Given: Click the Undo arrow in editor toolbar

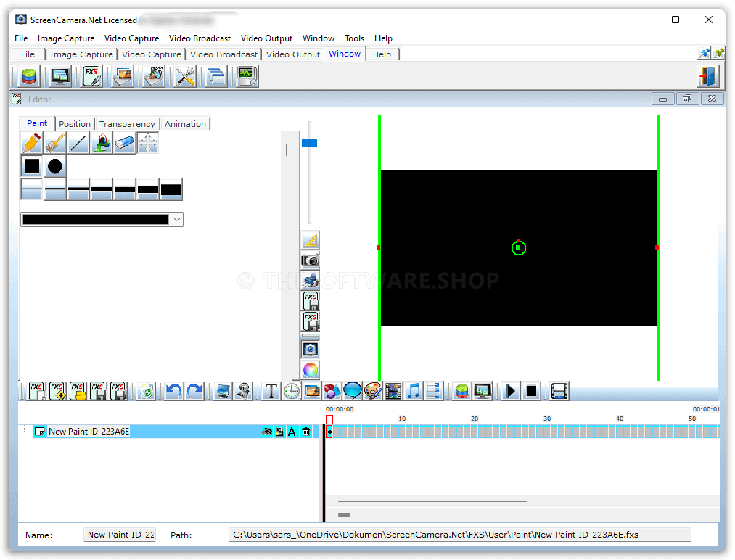Looking at the screenshot, I should point(173,392).
